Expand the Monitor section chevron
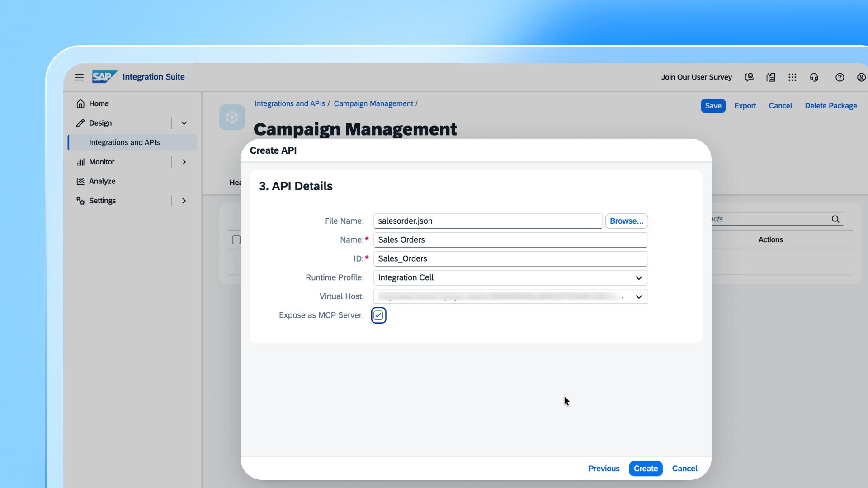The width and height of the screenshot is (868, 488). [x=184, y=162]
